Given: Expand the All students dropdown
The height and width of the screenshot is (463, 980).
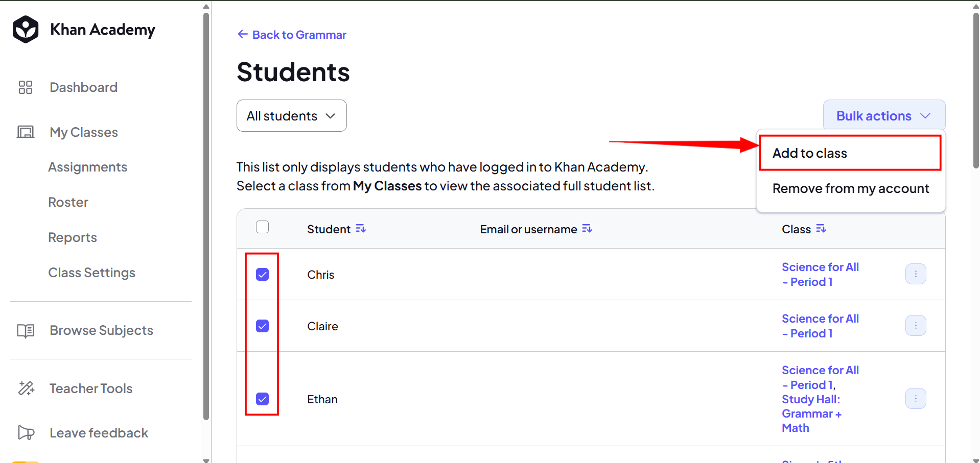Looking at the screenshot, I should [x=292, y=116].
